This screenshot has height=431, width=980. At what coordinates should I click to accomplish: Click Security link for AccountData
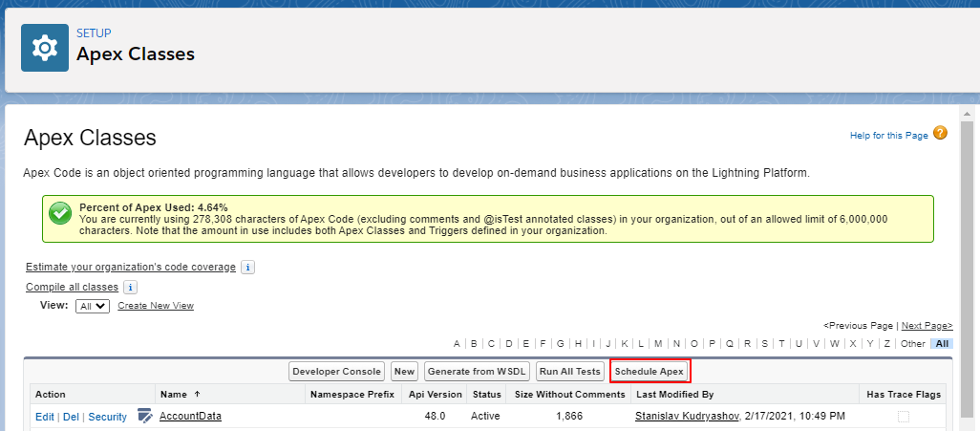point(107,417)
